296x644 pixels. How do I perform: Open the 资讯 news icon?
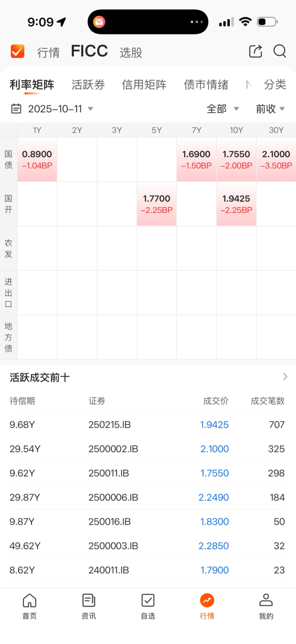click(x=89, y=601)
